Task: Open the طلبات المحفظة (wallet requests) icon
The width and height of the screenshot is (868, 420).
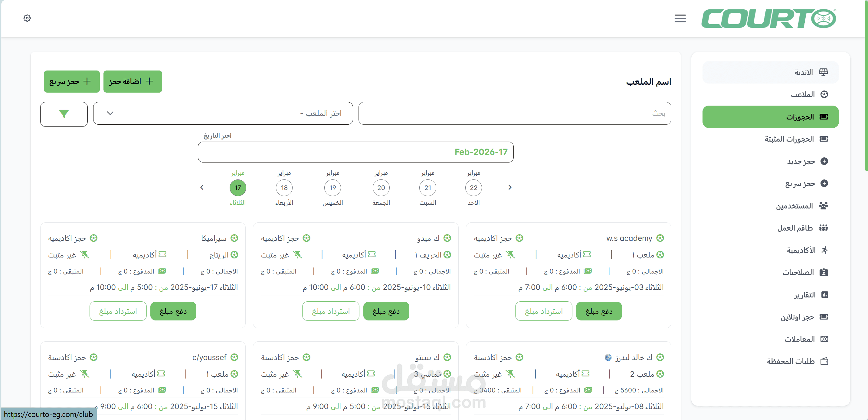Action: click(824, 361)
